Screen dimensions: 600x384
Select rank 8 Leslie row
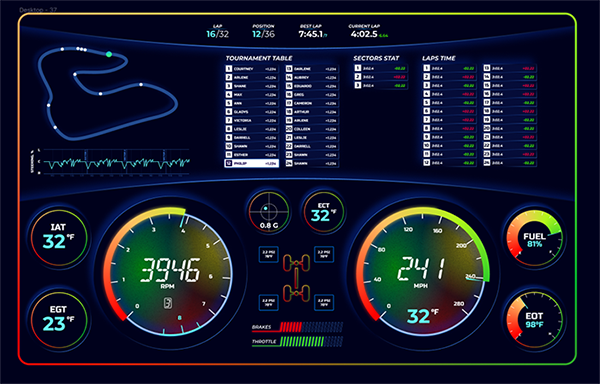[x=251, y=129]
